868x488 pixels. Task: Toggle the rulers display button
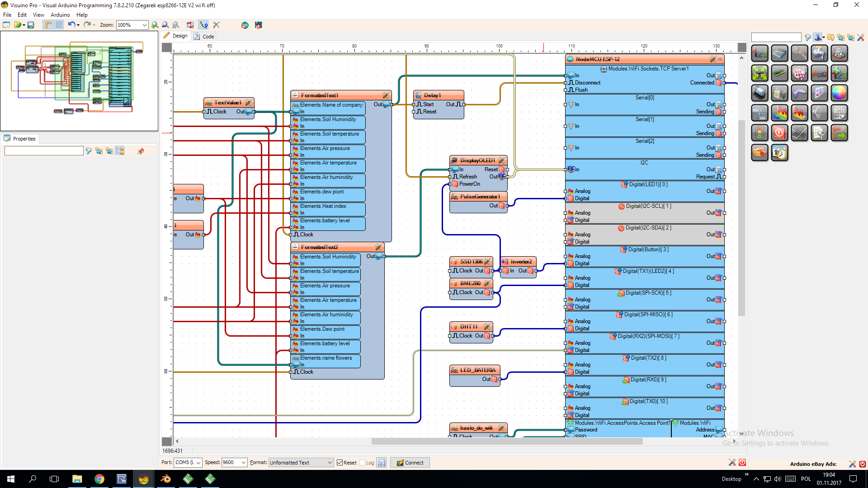pyautogui.click(x=48, y=25)
